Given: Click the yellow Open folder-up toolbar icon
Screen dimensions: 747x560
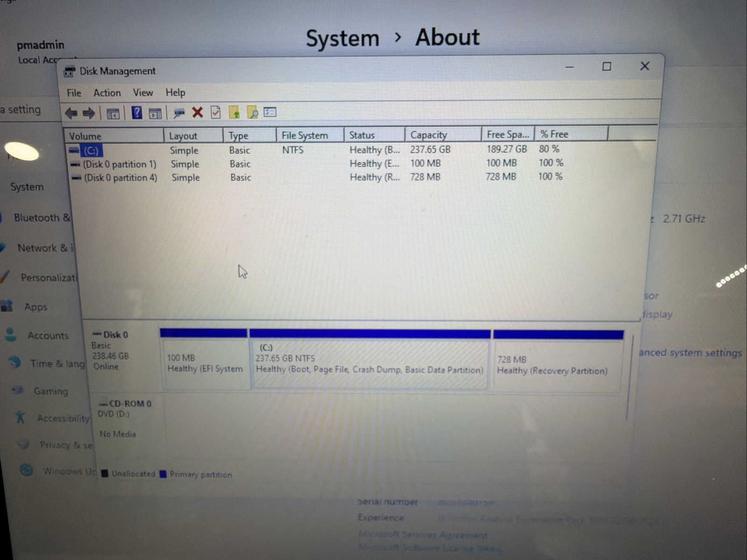Looking at the screenshot, I should coord(234,112).
